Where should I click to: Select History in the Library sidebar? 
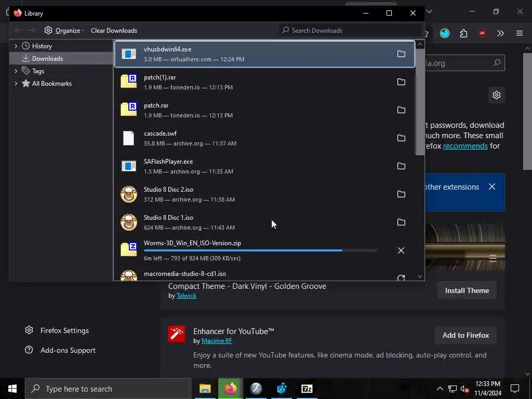tap(42, 46)
